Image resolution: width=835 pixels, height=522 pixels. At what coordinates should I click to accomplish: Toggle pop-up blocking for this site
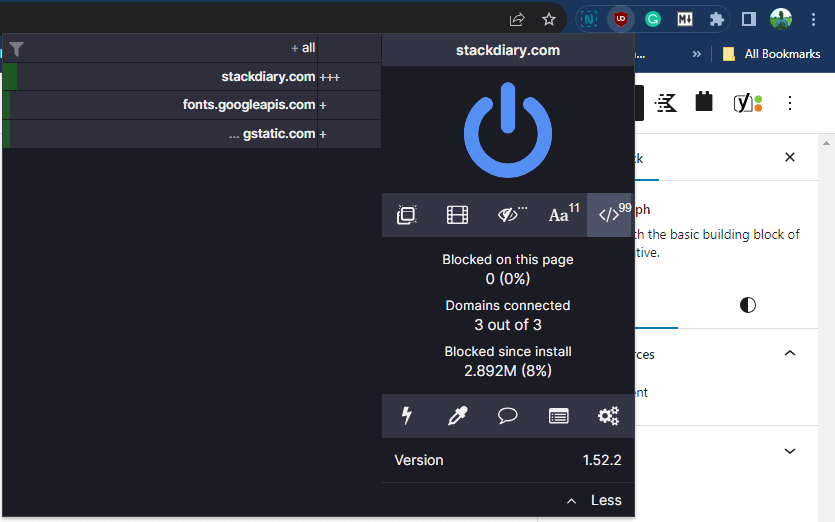[x=406, y=215]
